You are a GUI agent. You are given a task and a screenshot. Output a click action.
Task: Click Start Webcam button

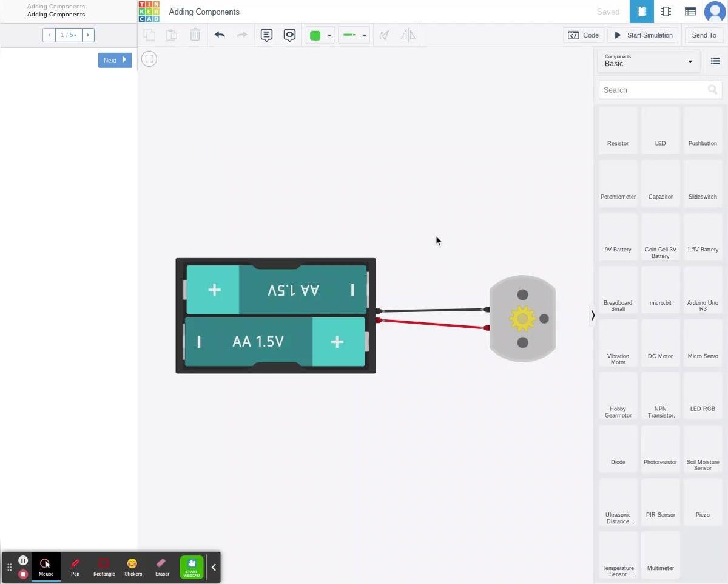point(192,567)
